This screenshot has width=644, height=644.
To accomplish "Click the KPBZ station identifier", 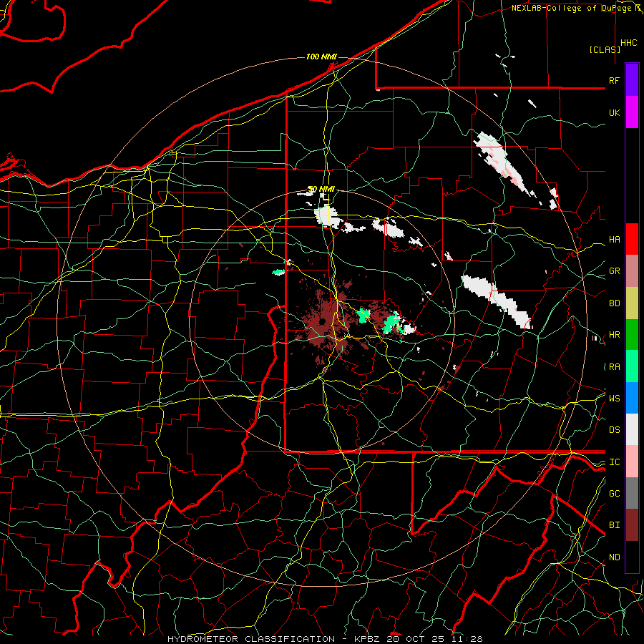I will pos(367,639).
